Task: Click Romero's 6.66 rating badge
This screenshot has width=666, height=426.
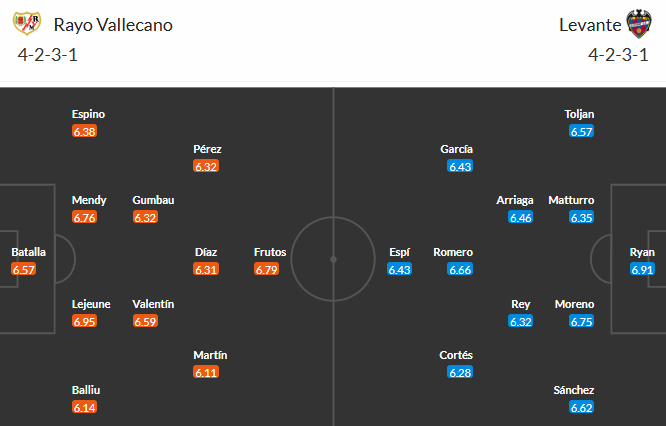Action: pos(460,269)
